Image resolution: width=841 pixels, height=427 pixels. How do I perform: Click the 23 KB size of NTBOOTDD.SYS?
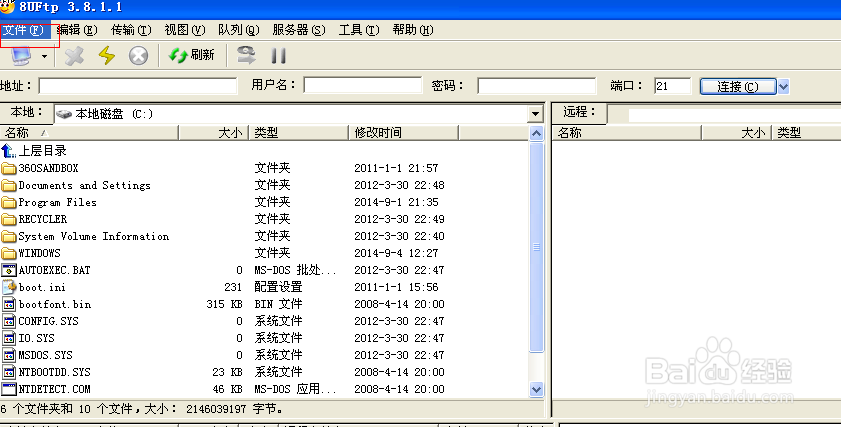tap(227, 372)
